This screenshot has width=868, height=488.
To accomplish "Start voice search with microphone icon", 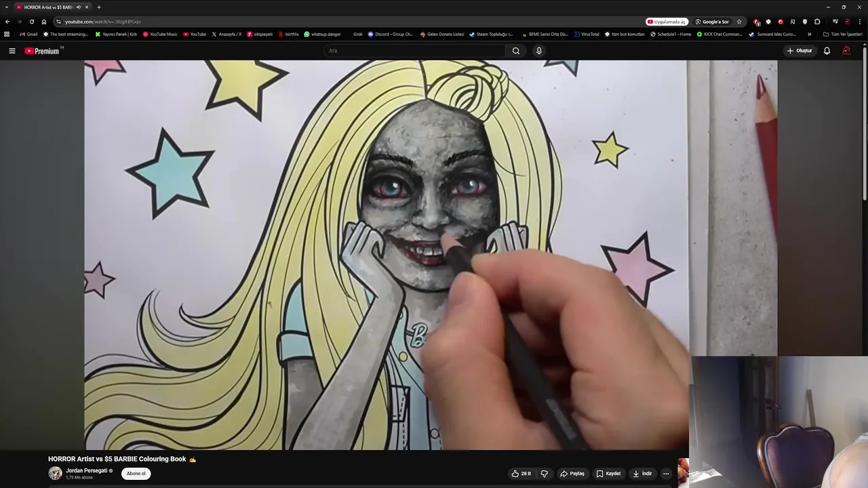I will pos(539,51).
